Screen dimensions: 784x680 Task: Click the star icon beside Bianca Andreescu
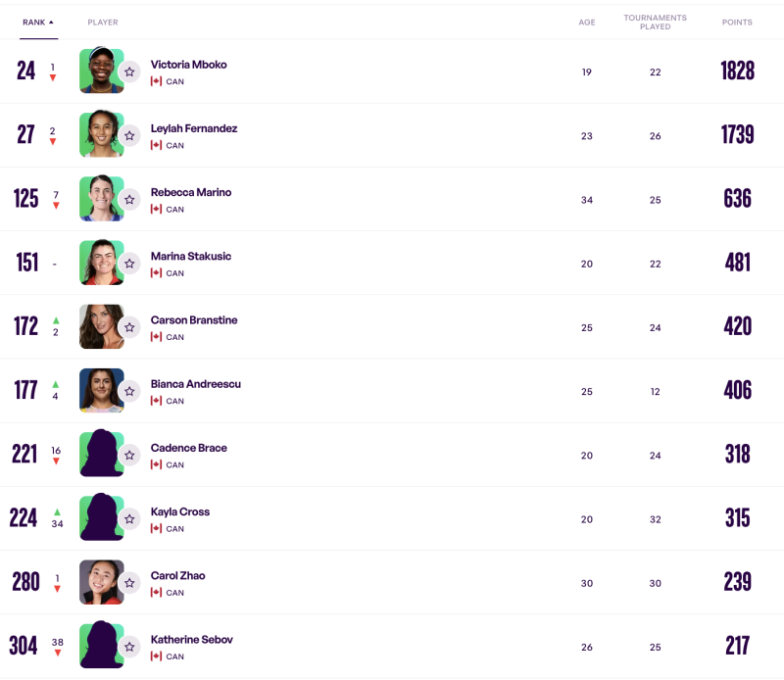coord(129,391)
